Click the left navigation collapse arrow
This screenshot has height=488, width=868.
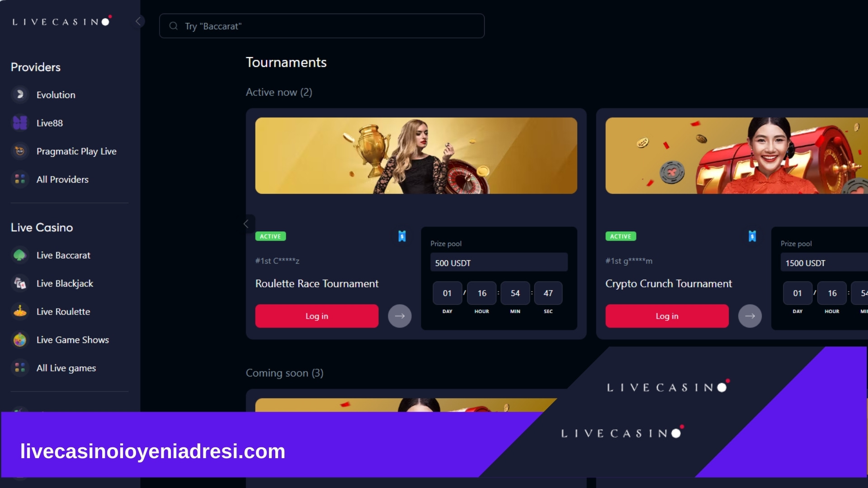click(139, 21)
